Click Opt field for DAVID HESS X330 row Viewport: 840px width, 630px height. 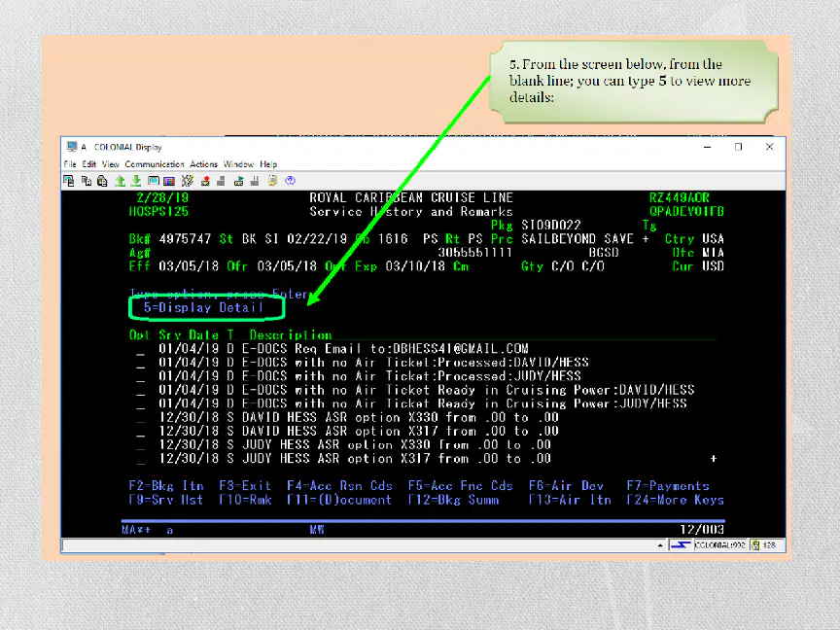pyautogui.click(x=140, y=419)
